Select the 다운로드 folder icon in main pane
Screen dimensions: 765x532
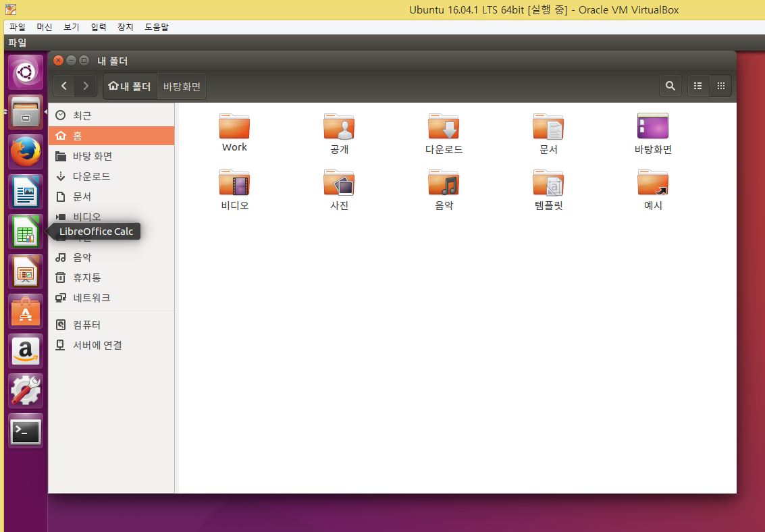click(x=444, y=127)
